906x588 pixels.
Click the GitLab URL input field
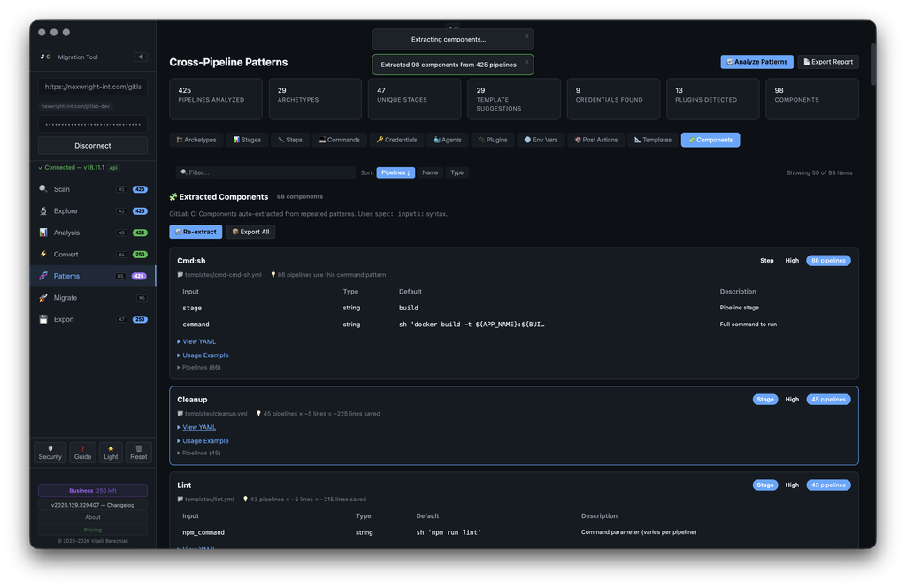click(92, 87)
